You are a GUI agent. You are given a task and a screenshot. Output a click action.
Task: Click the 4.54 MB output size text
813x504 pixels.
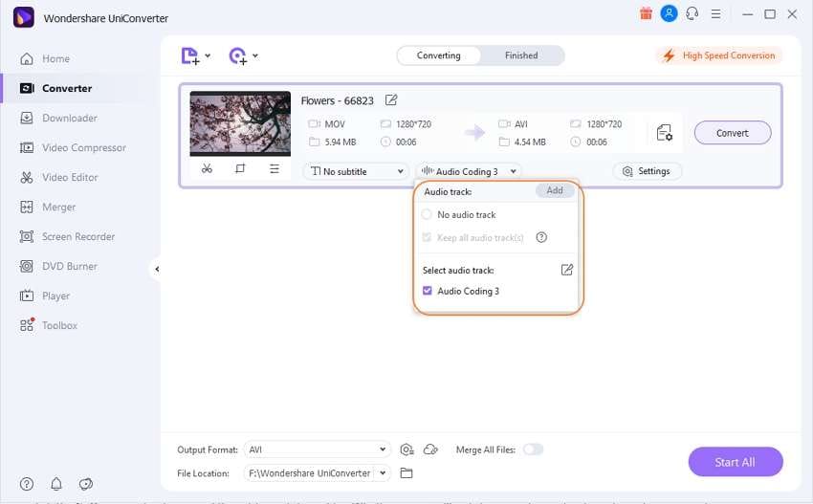pos(530,142)
